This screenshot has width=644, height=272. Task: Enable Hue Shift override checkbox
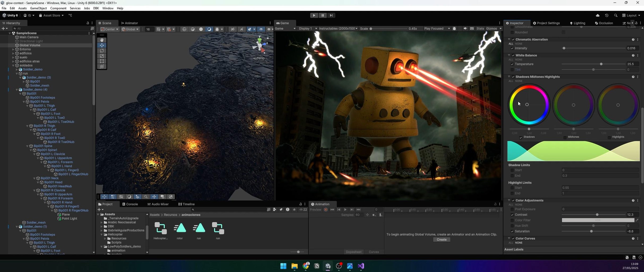click(512, 226)
